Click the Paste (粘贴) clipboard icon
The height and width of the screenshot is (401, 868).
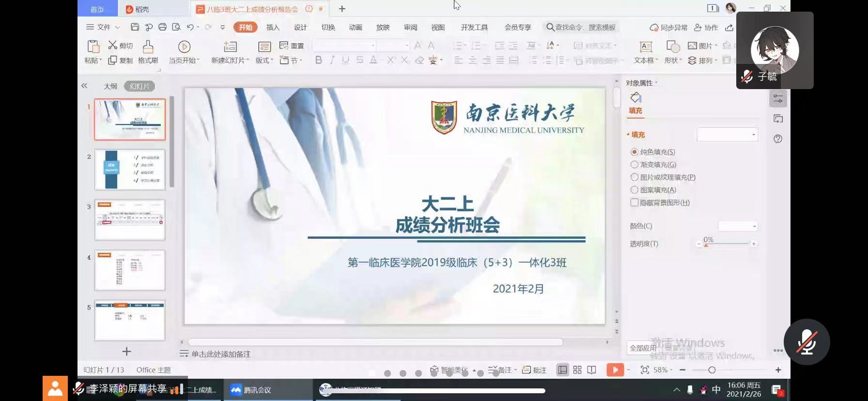click(x=93, y=47)
